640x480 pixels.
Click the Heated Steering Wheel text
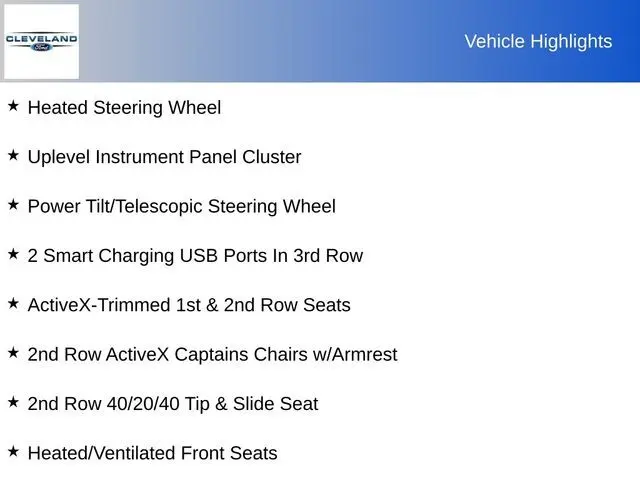124,107
